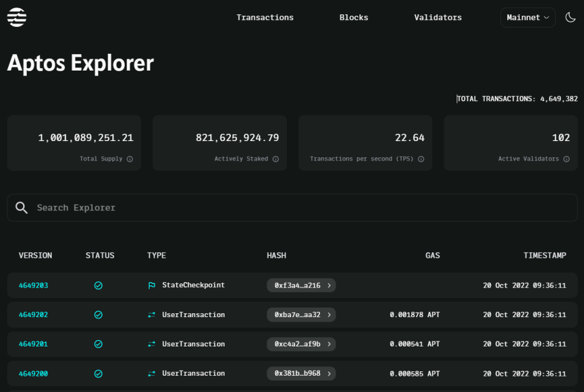
Task: Open the Transactions nav tab
Action: pos(265,17)
